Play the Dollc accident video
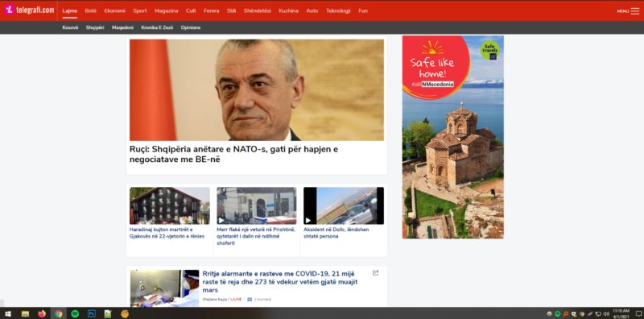 (x=308, y=221)
